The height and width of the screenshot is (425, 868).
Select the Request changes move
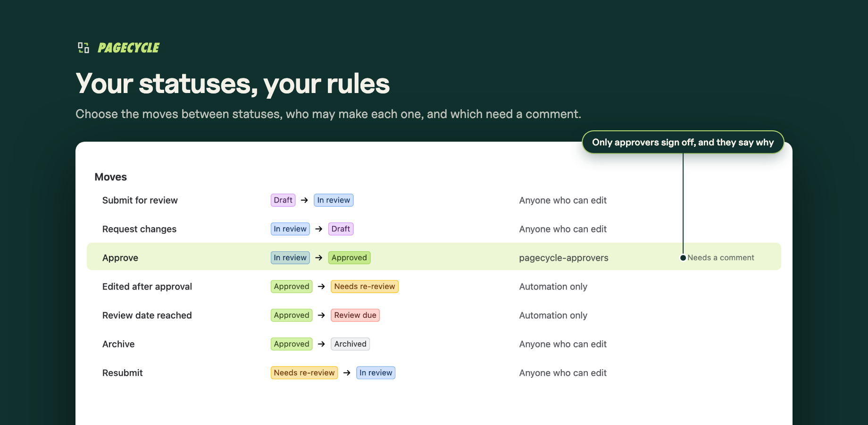click(139, 229)
